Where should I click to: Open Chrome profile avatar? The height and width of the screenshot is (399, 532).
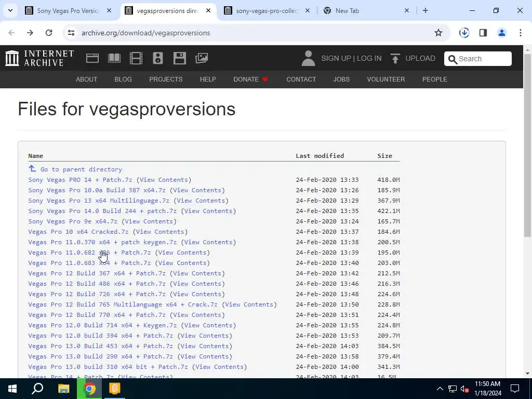(501, 33)
